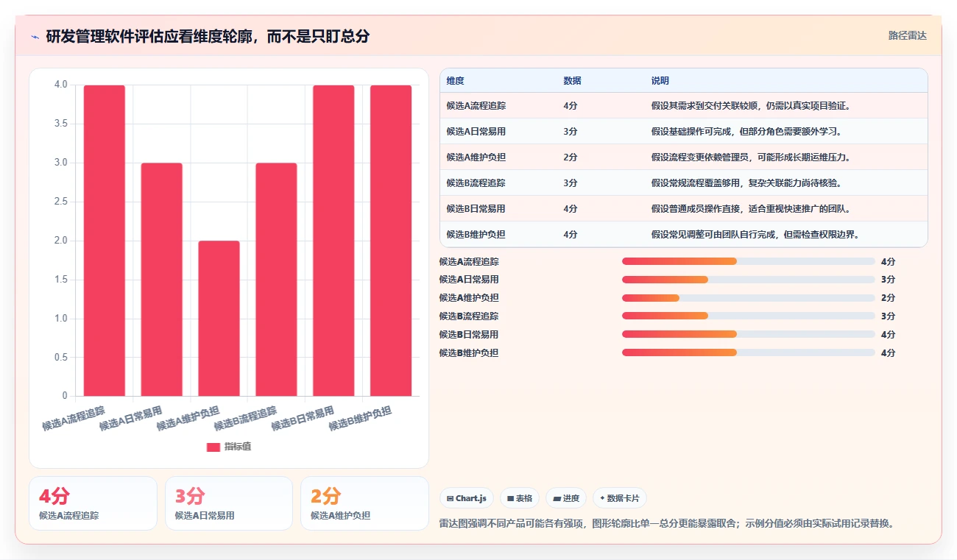
Task: Click the footer note starting 雷达图强调
Action: tap(667, 524)
